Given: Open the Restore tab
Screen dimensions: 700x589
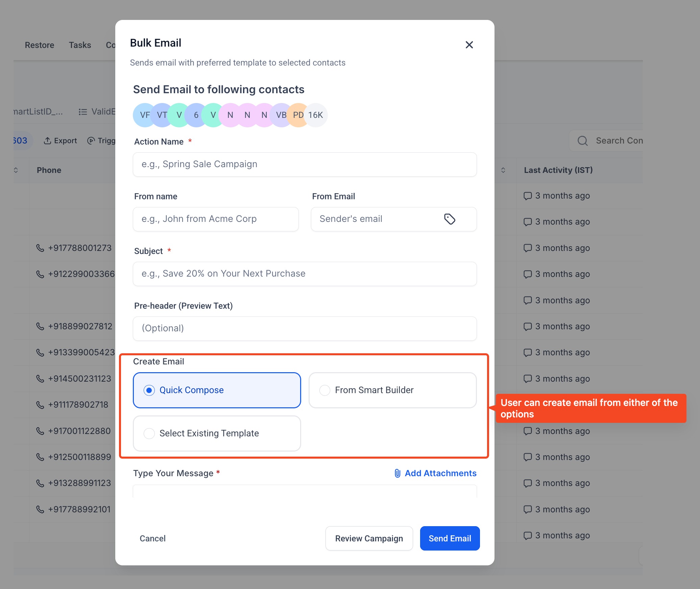Looking at the screenshot, I should click(x=39, y=45).
